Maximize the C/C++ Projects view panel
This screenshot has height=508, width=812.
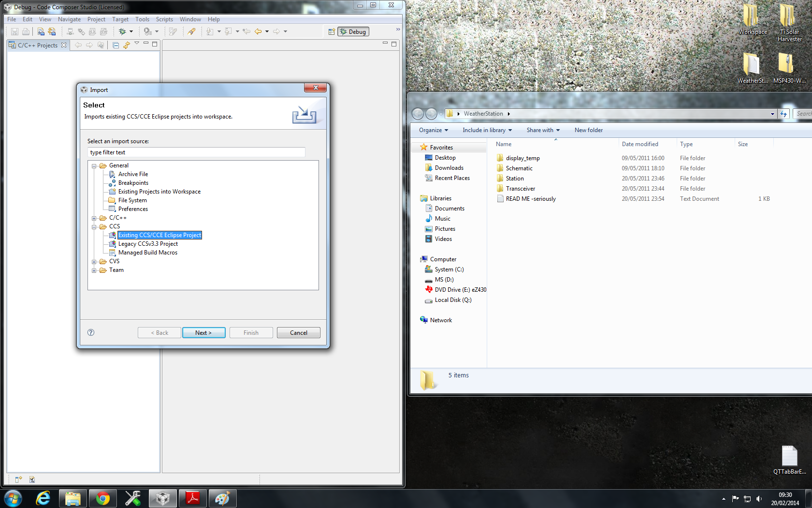pyautogui.click(x=155, y=44)
